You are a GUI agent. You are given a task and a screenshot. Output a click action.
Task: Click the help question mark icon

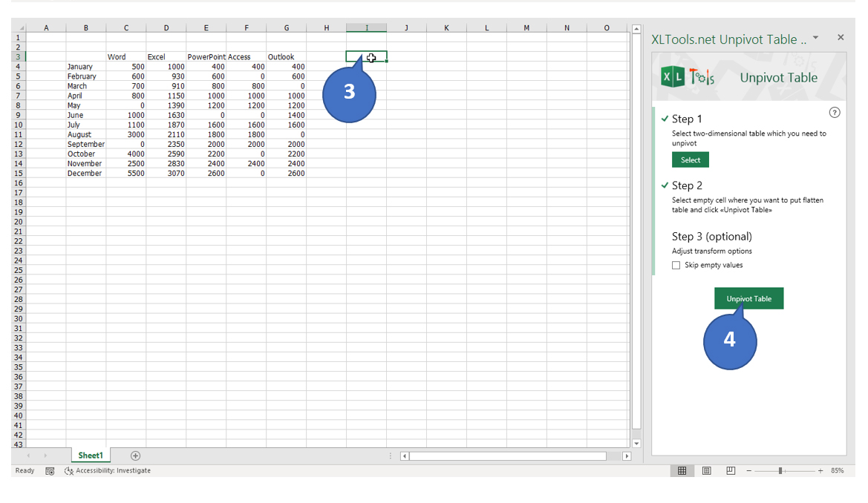pyautogui.click(x=835, y=113)
